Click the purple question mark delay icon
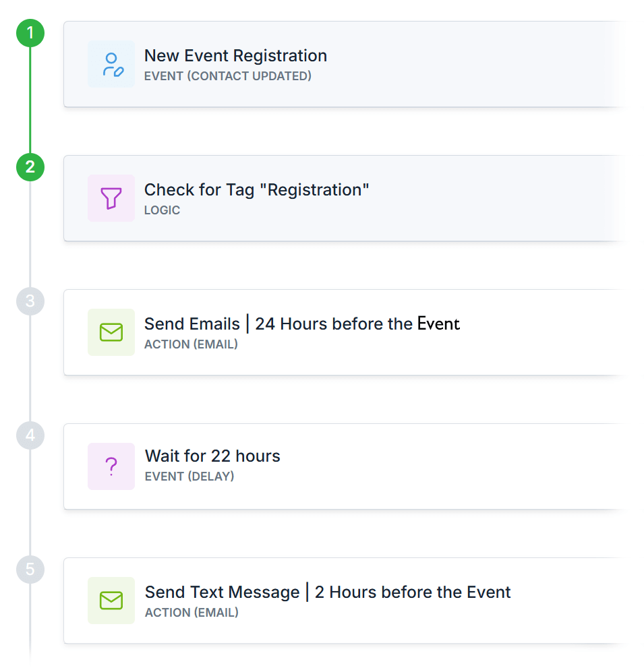The width and height of the screenshot is (644, 672). pos(111,466)
